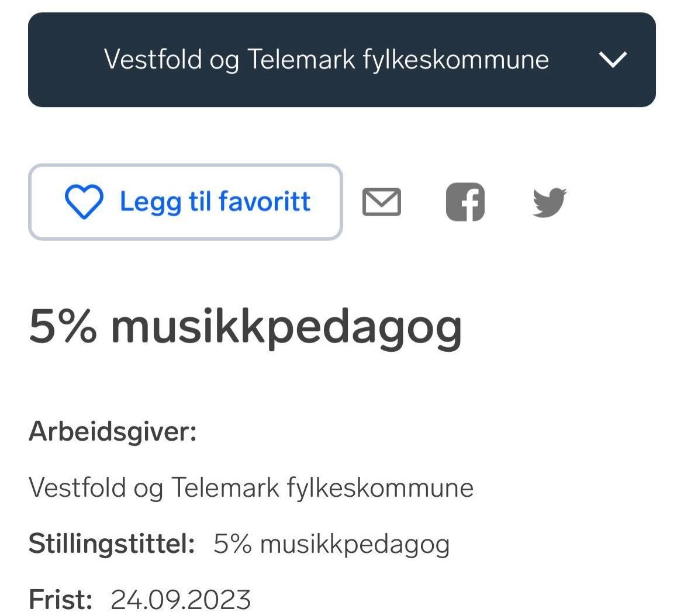The image size is (684, 616).
Task: Select the Stillingstittel value 5% musikkpedagog
Action: [x=331, y=544]
